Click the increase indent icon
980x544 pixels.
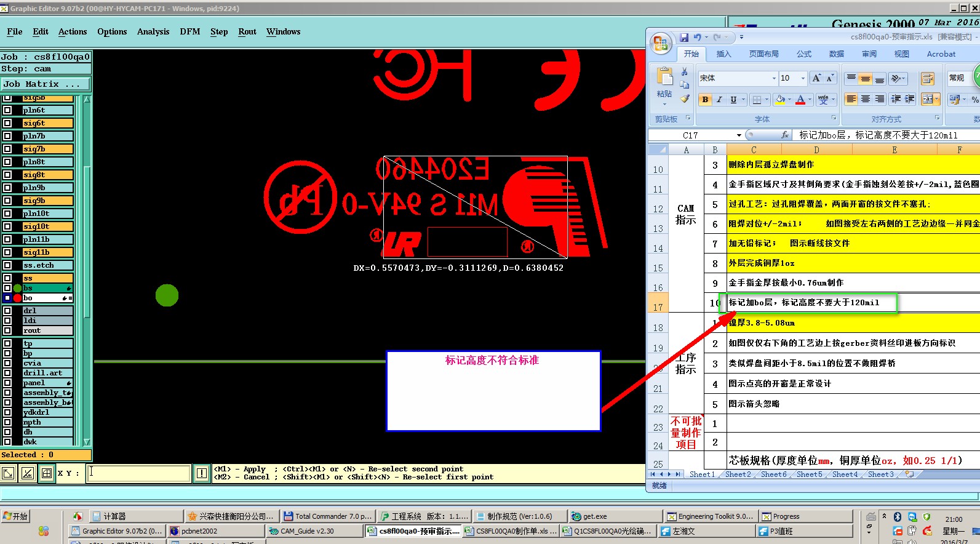tap(910, 99)
